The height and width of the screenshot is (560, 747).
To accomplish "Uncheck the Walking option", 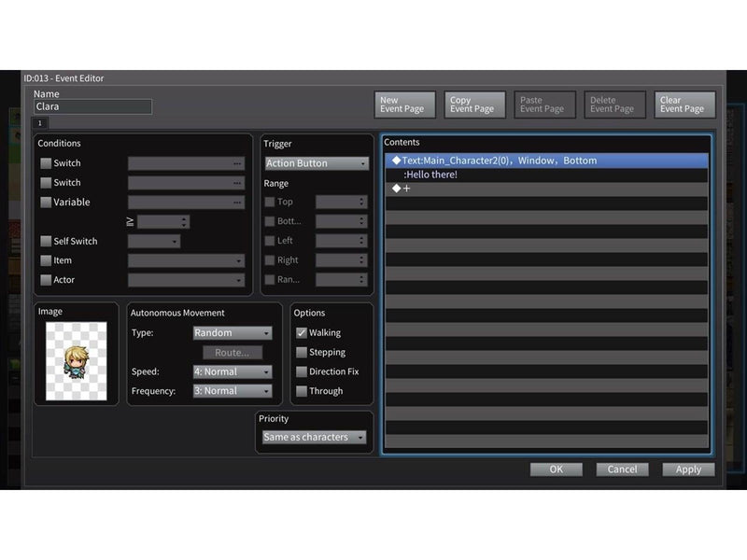I will (301, 333).
